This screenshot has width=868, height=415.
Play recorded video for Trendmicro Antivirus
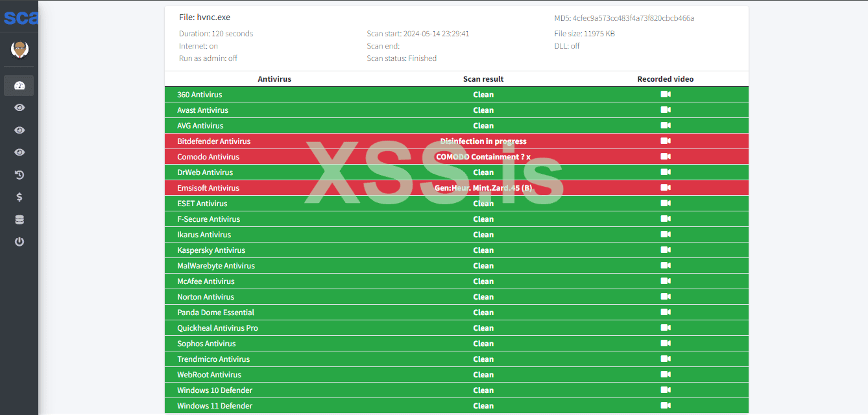666,359
